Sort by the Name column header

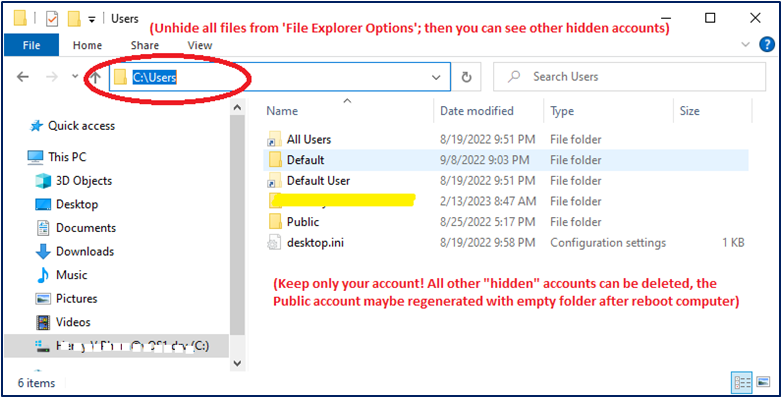(x=282, y=111)
